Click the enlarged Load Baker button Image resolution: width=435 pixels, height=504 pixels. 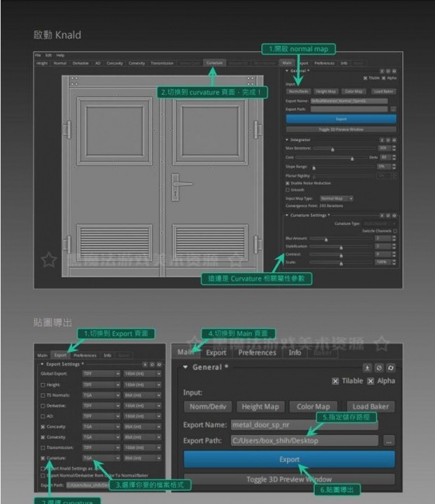click(x=371, y=406)
